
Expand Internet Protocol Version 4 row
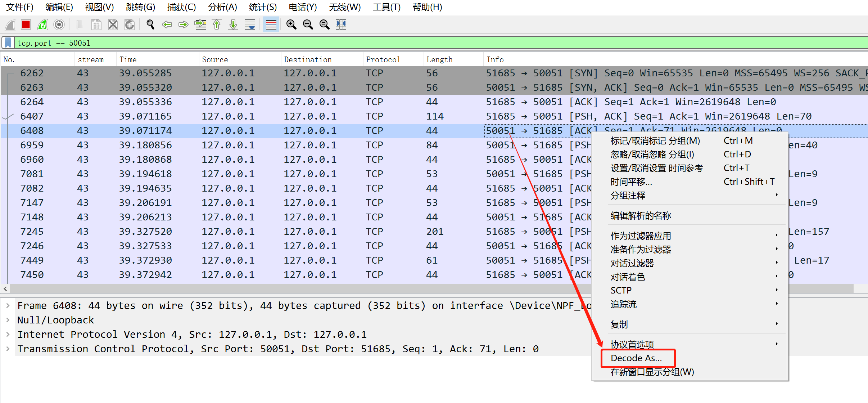tap(8, 335)
